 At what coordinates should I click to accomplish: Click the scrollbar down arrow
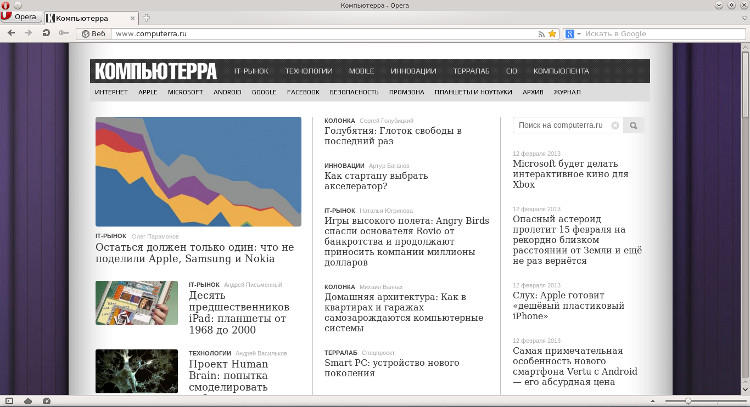(745, 389)
